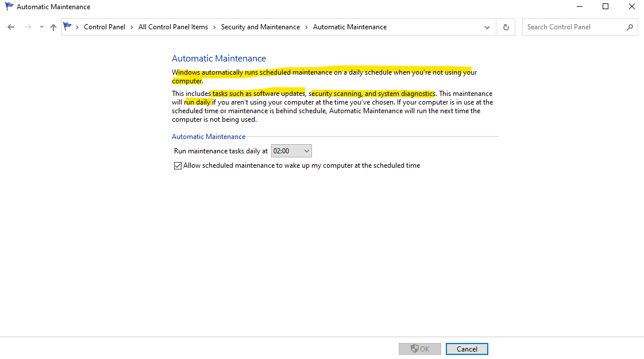Click the Forward navigation arrow
Screen dimensions: 644x359
(28, 27)
